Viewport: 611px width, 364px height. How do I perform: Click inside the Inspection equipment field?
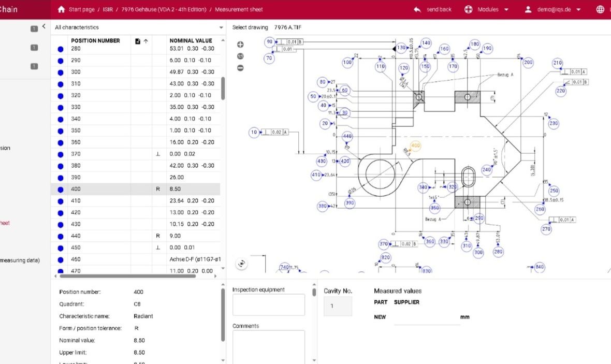[268, 304]
